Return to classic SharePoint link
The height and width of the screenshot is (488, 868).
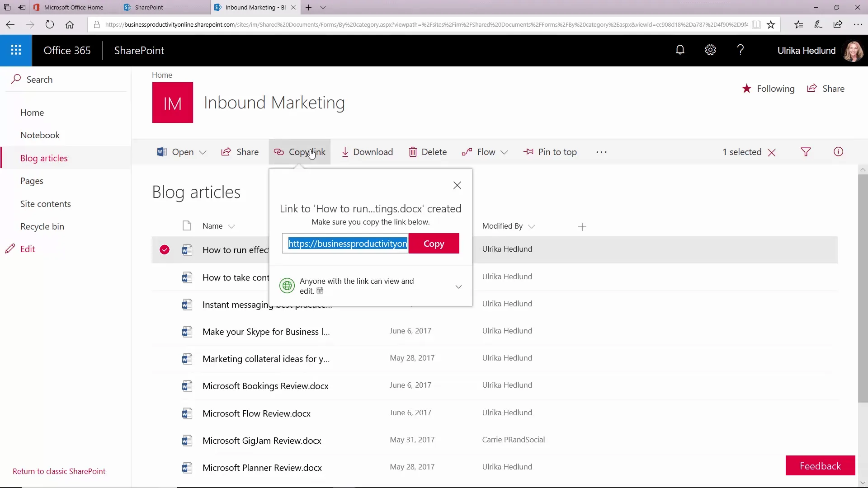[59, 471]
